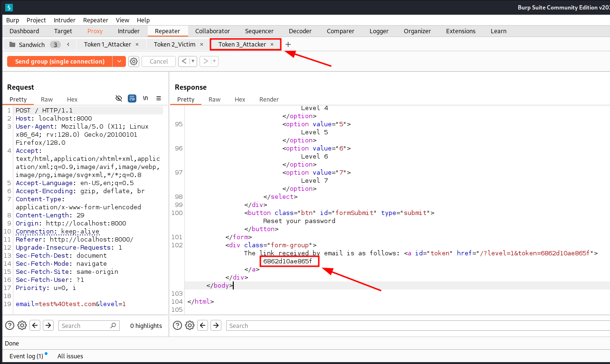
Task: Toggle line wrap in request editor
Action: tap(132, 99)
